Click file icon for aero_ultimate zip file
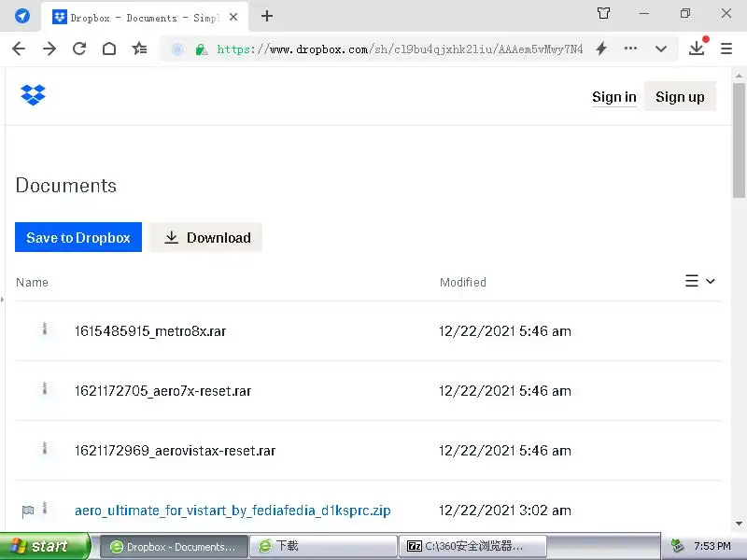This screenshot has height=560, width=747. click(x=44, y=508)
